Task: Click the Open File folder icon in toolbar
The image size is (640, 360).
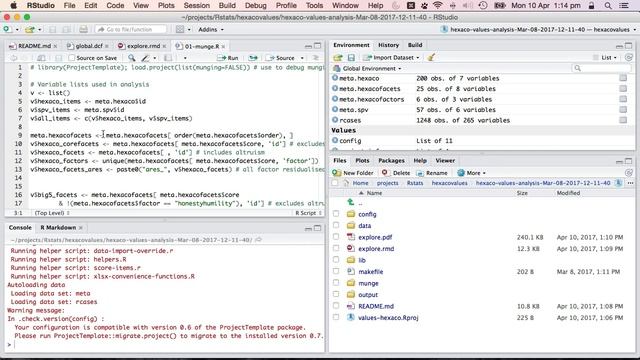Action: coord(29,29)
